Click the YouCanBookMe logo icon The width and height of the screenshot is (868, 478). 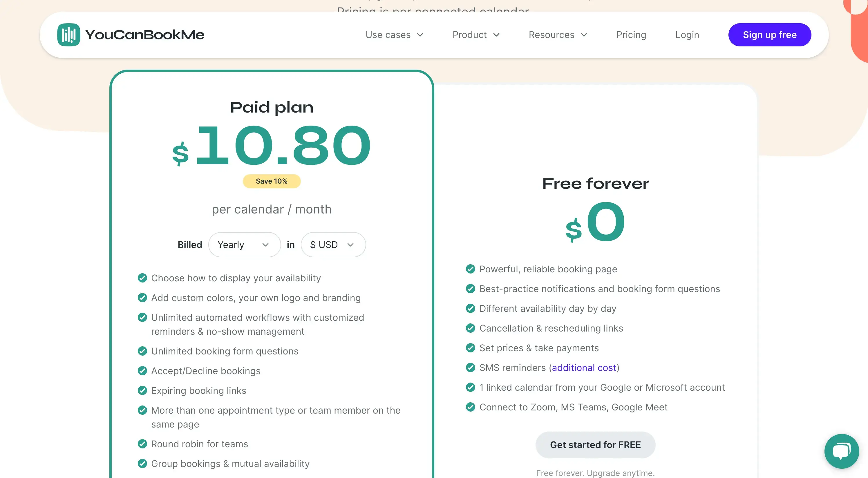tap(68, 34)
